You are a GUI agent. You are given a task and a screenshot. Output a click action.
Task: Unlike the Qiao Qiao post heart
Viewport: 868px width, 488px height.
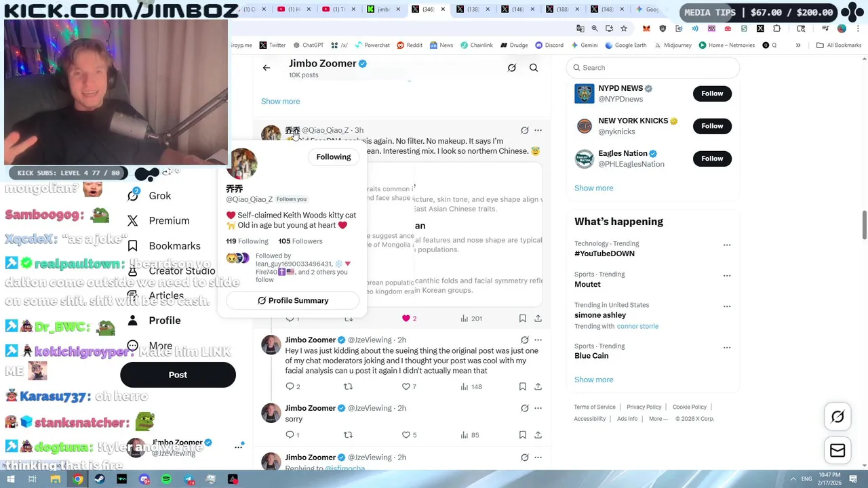pyautogui.click(x=406, y=318)
